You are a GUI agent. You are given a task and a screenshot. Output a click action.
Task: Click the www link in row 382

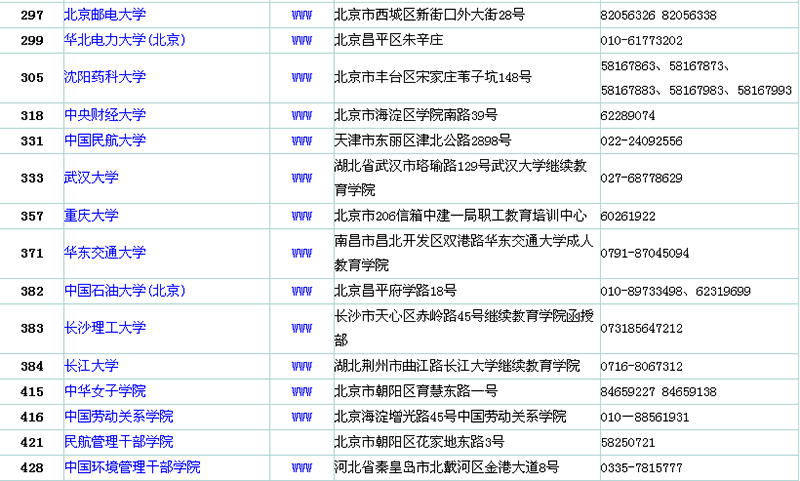(302, 291)
